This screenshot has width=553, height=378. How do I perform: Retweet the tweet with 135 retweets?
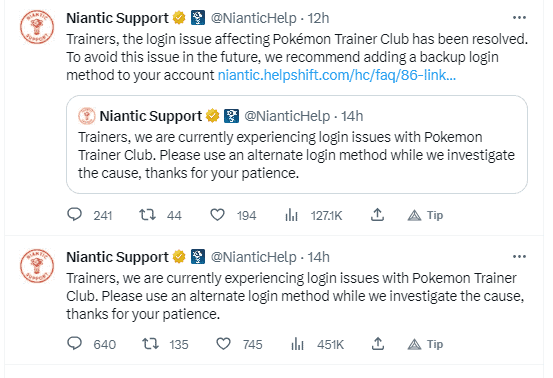150,343
